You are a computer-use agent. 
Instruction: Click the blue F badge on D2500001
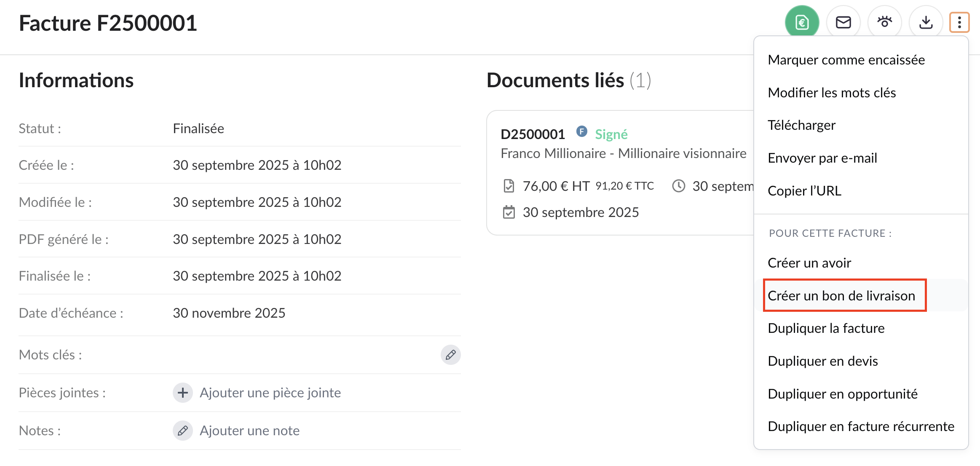click(582, 131)
